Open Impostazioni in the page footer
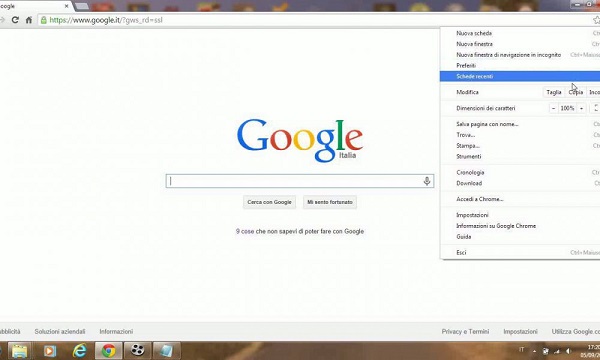The image size is (600, 360). click(x=520, y=331)
